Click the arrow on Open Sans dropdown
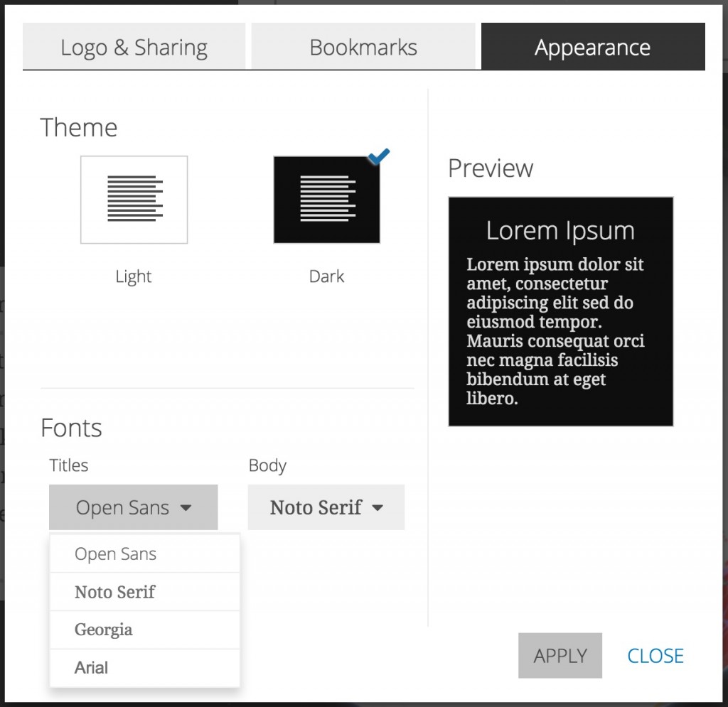The image size is (728, 707). click(x=186, y=508)
